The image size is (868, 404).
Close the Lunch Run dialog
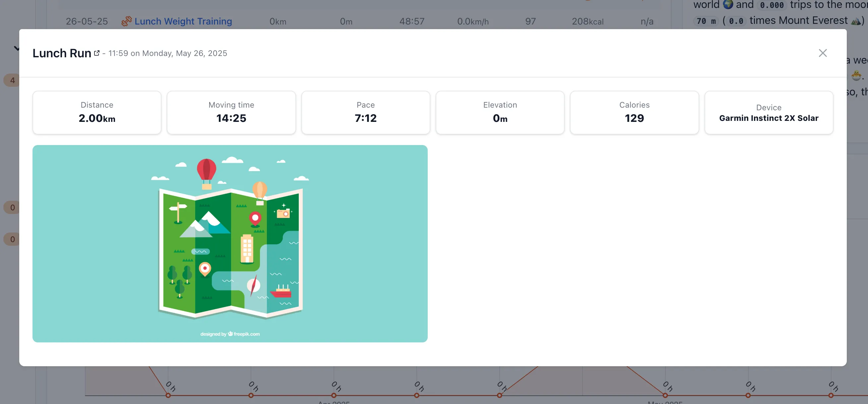(x=823, y=53)
